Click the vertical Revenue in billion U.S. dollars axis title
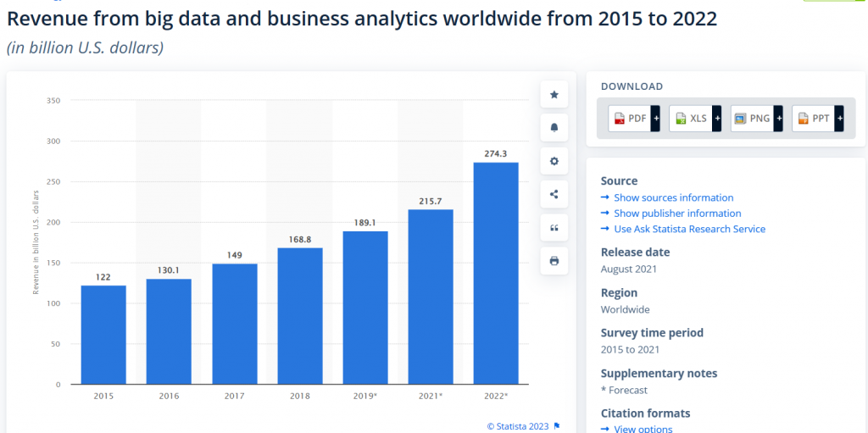Screen dimensions: 868x433 tap(36, 242)
